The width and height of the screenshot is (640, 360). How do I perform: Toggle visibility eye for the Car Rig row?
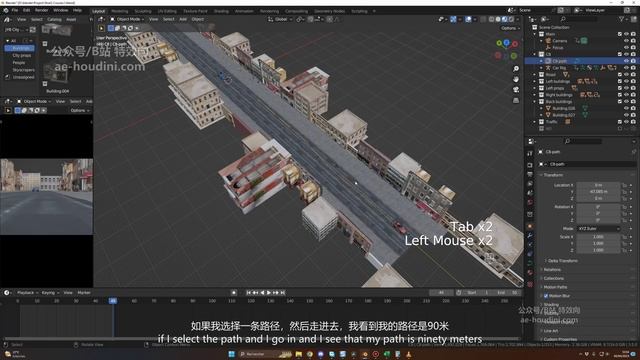point(626,68)
